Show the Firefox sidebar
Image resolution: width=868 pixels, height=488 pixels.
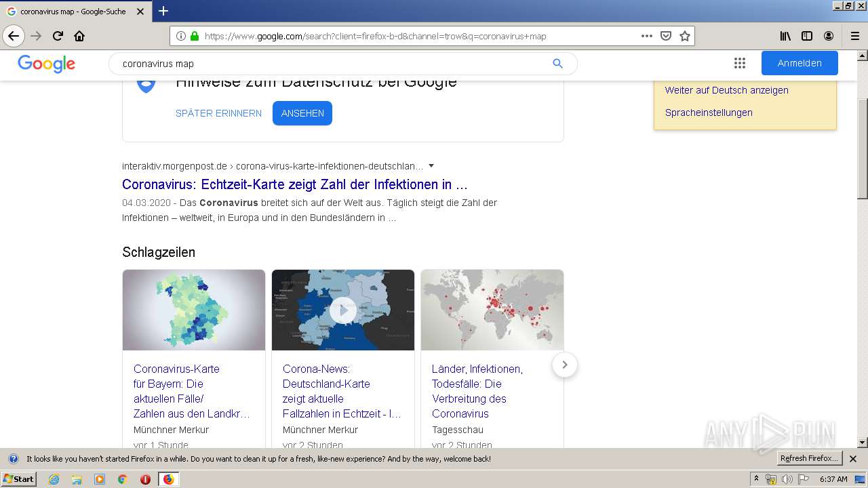point(807,36)
